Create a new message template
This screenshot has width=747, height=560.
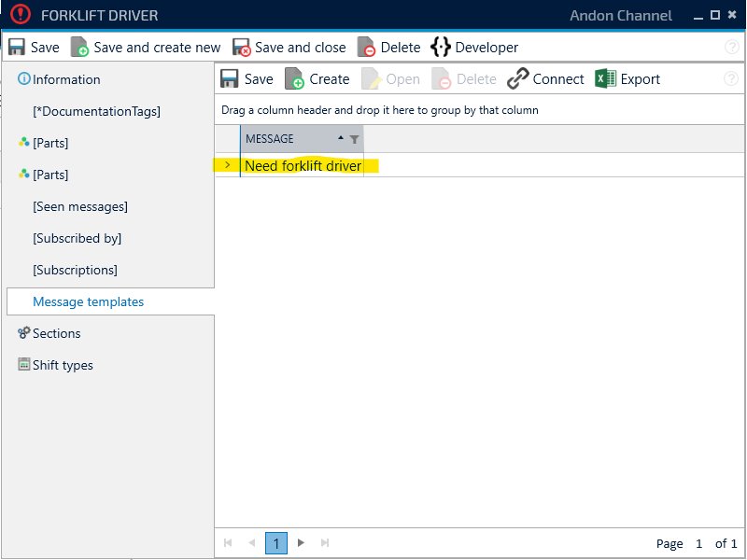click(317, 79)
